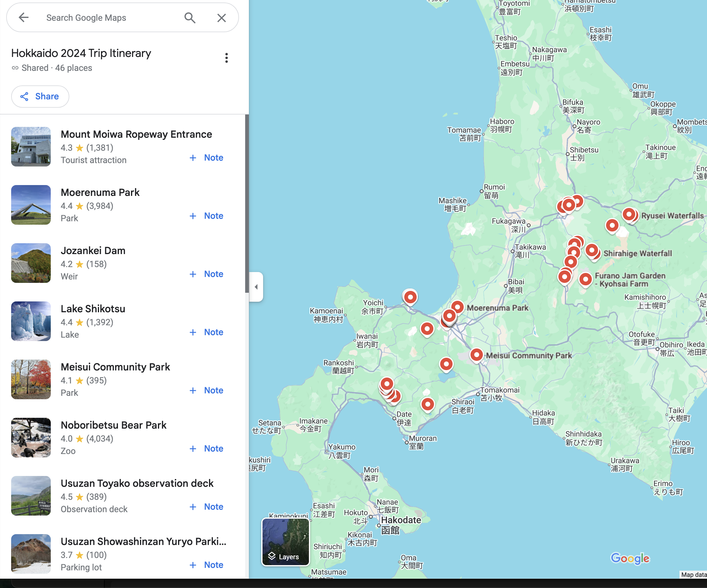Open Mount Moiwa Ropeway Entrance thumbnail

(x=31, y=147)
